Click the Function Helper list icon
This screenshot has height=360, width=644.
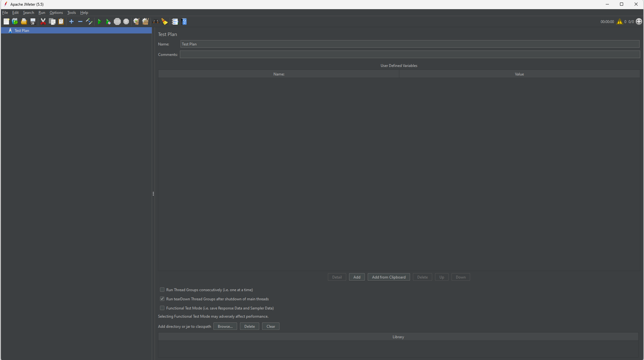[x=175, y=21]
